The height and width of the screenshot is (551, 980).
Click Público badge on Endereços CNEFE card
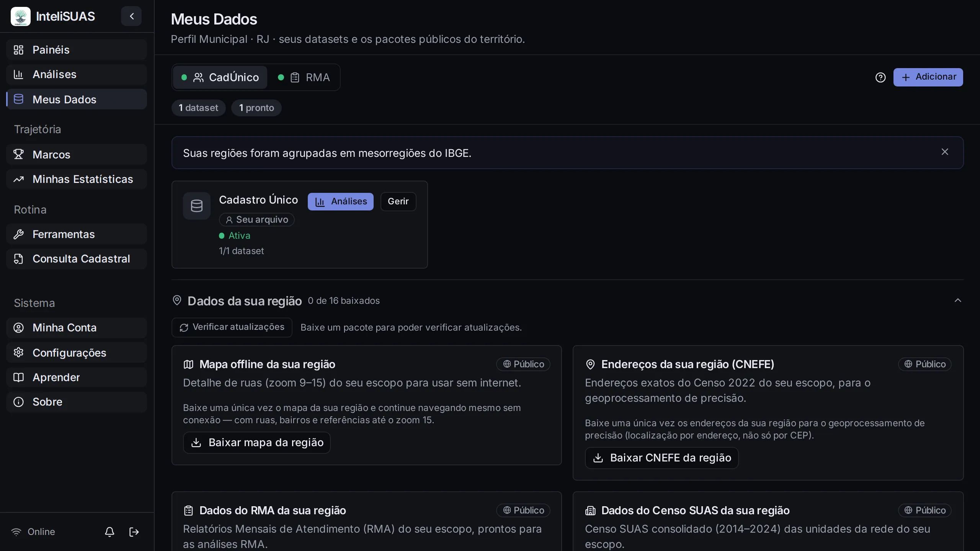click(925, 364)
